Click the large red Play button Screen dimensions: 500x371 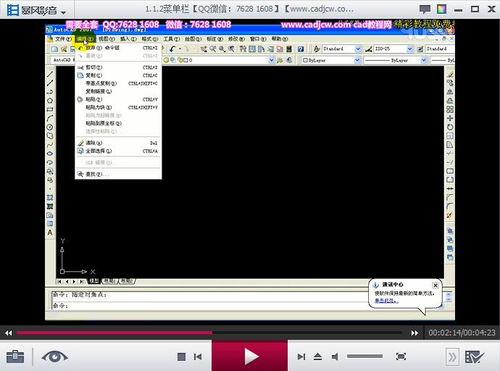[250, 356]
